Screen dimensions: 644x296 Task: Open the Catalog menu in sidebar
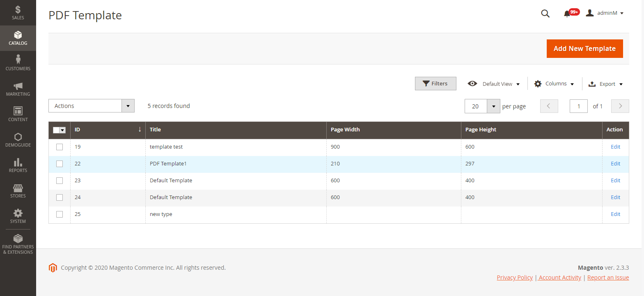click(18, 38)
